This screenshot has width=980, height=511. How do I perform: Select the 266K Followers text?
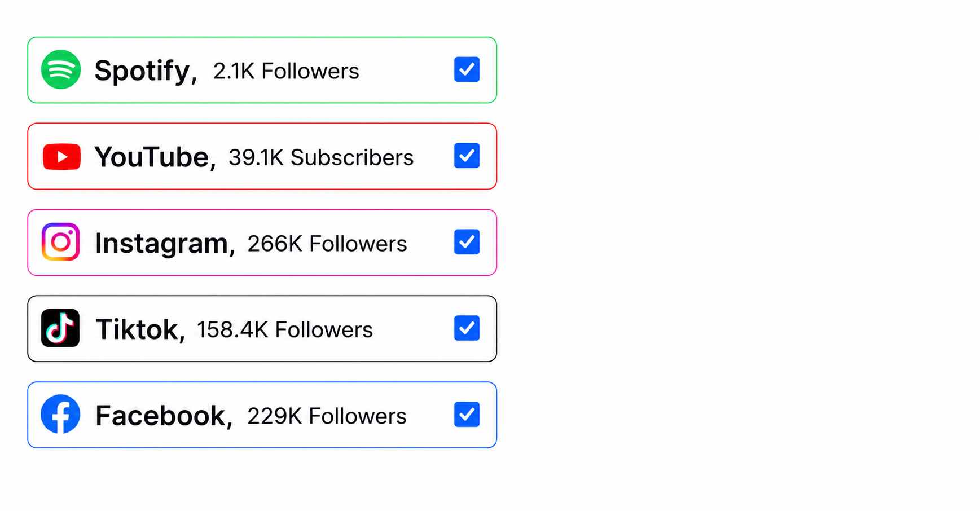[x=327, y=244]
